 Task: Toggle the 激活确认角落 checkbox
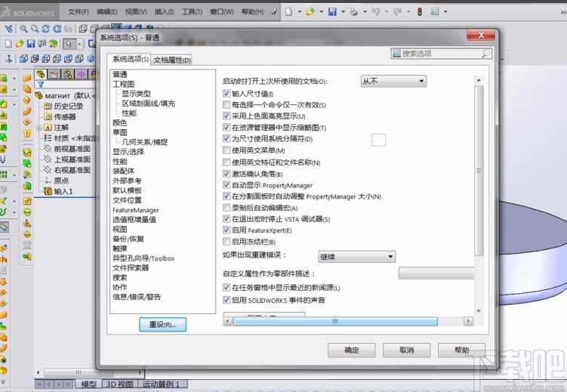[226, 174]
